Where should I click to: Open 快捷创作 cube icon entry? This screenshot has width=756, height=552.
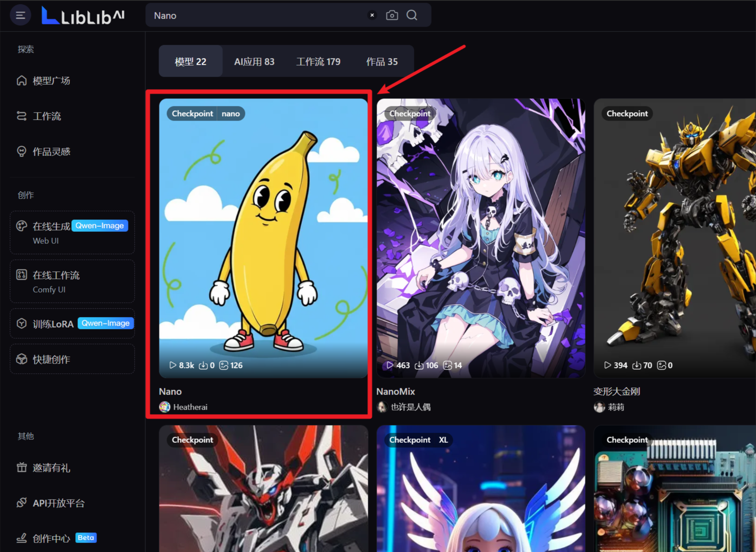[x=22, y=359]
